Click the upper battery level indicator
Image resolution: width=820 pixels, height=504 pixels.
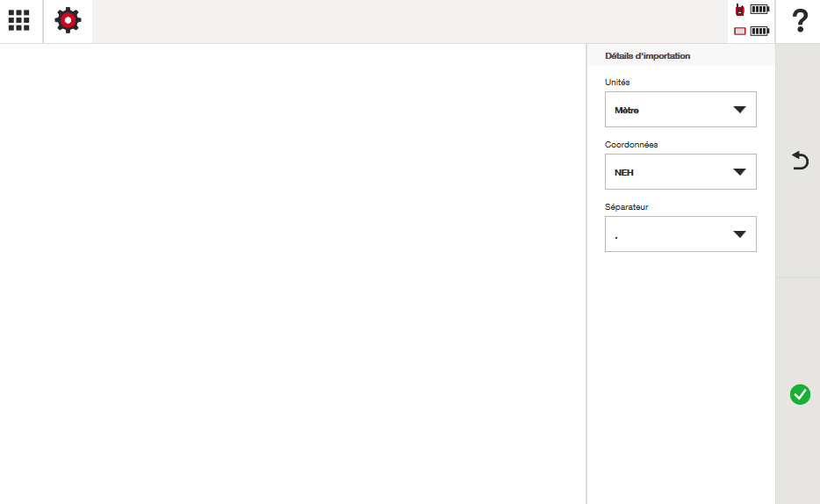[759, 10]
